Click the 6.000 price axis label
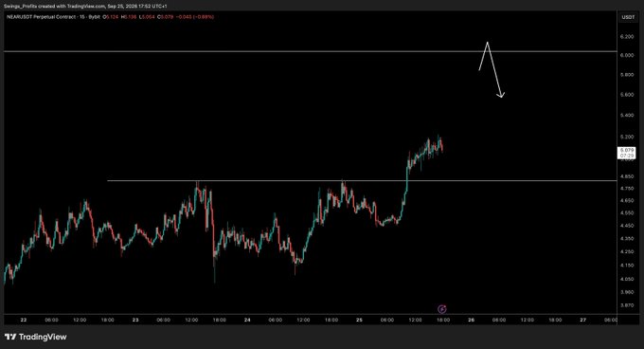The image size is (644, 349). point(627,55)
